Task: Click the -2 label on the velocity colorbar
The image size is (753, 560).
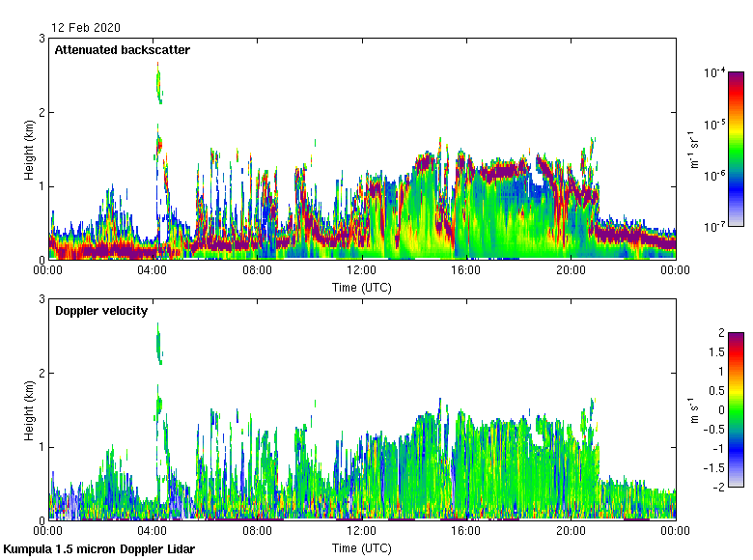Action: click(717, 487)
